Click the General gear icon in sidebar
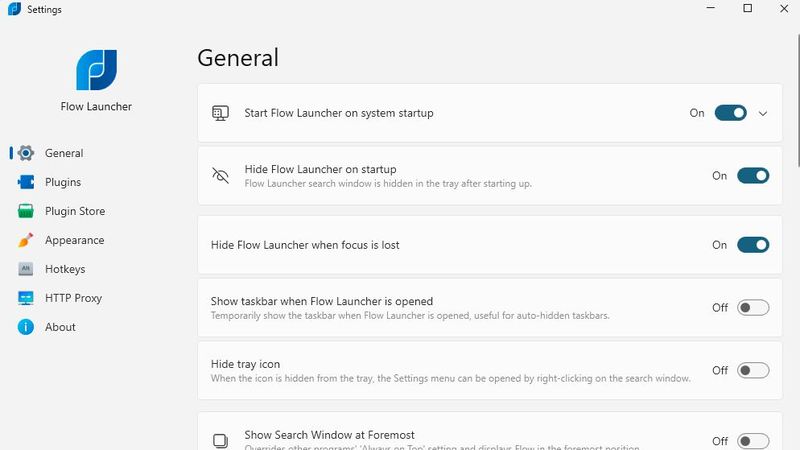The height and width of the screenshot is (450, 800). tap(26, 153)
